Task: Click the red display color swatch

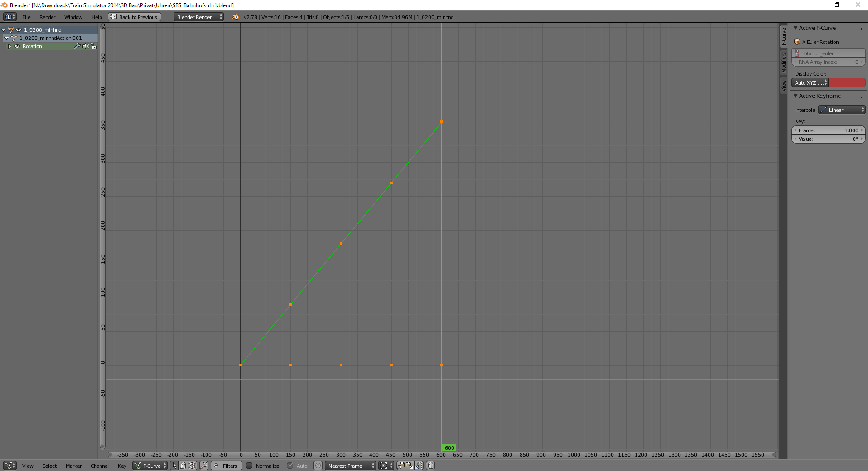Action: 847,83
